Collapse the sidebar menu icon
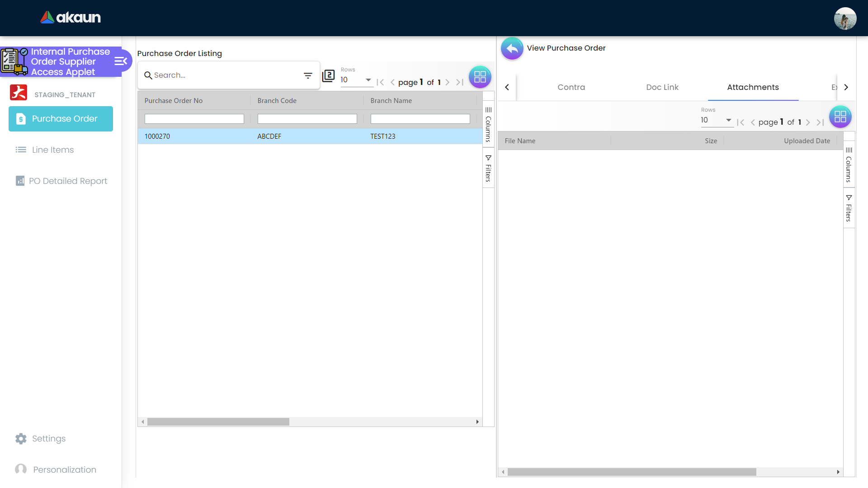Image resolution: width=868 pixels, height=488 pixels. point(120,61)
